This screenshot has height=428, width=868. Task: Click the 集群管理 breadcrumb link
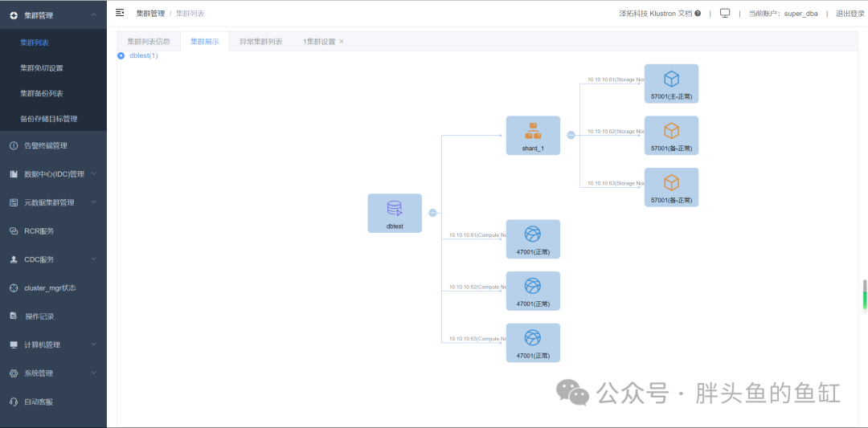click(x=150, y=14)
